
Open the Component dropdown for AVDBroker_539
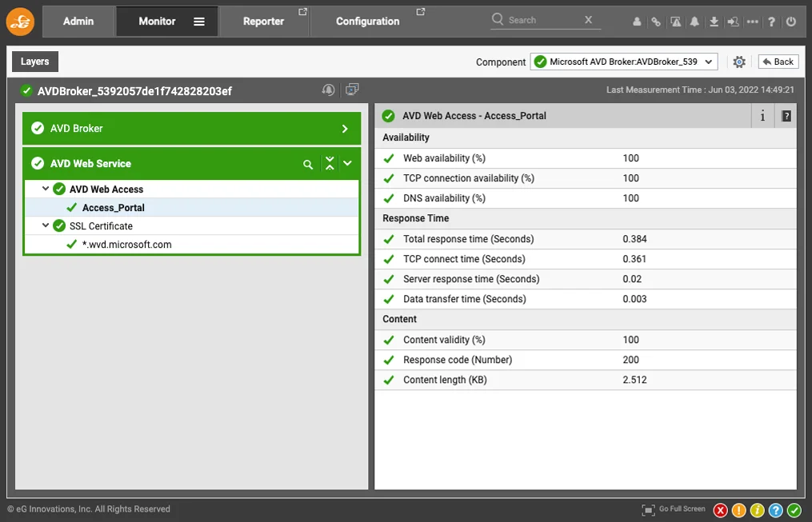click(623, 62)
